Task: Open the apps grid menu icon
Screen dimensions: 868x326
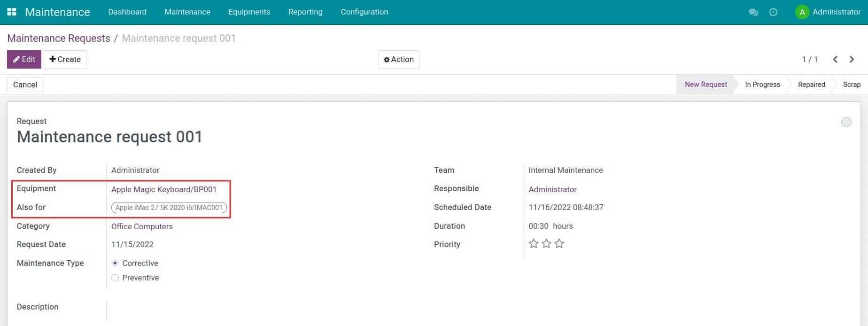Action: pyautogui.click(x=12, y=12)
